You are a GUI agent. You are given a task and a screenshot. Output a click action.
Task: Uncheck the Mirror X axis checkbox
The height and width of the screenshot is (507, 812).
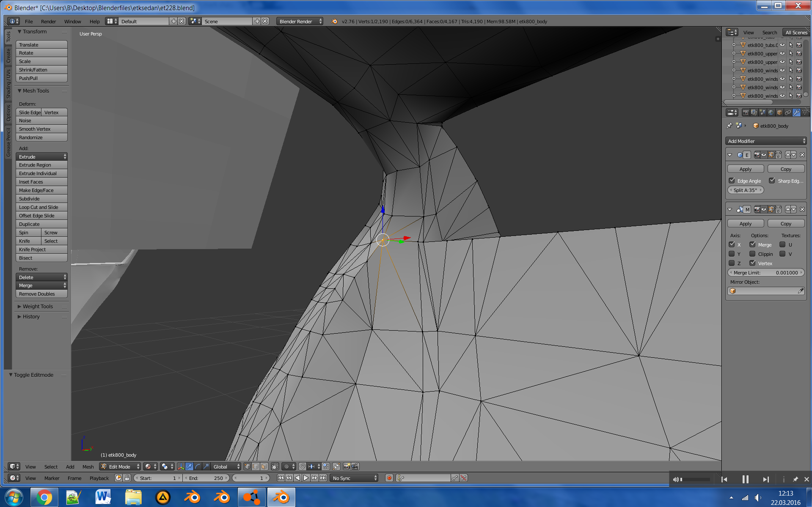pyautogui.click(x=732, y=244)
